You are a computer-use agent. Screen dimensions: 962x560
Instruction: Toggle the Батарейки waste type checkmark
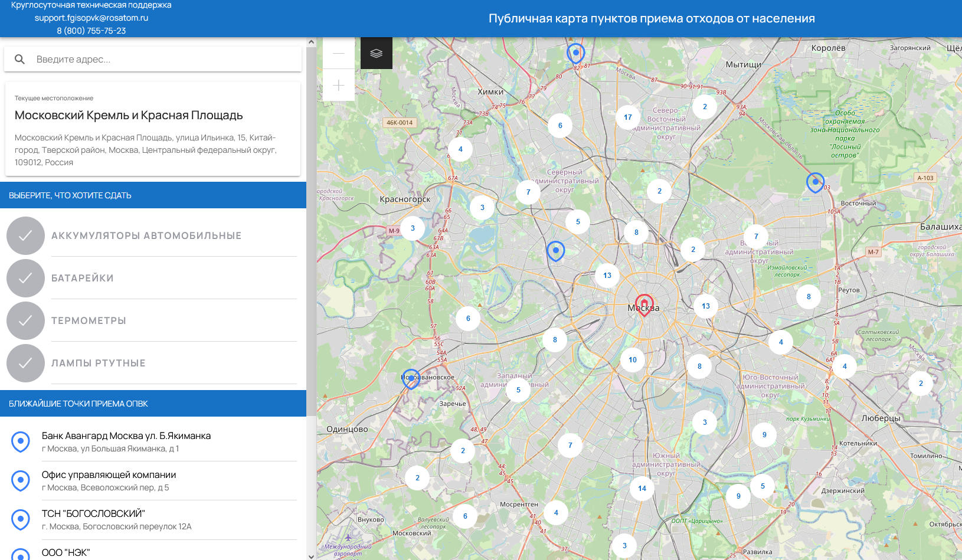(x=25, y=279)
